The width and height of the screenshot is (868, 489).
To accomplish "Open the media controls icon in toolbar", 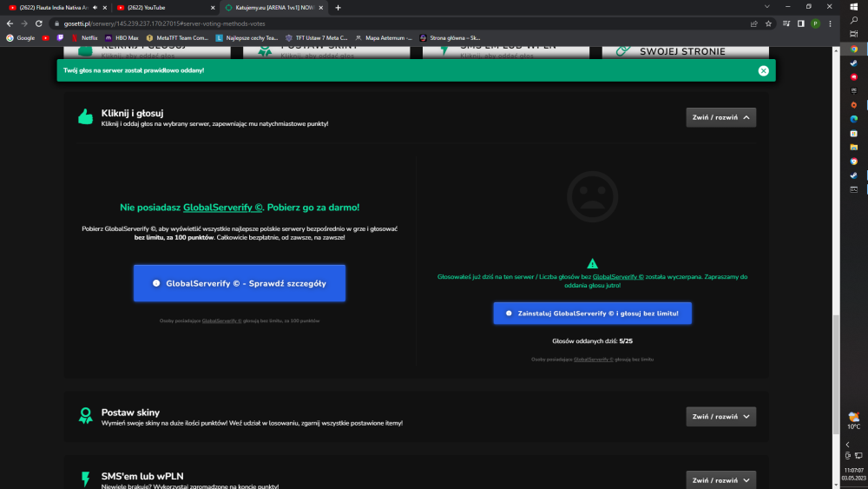I will pyautogui.click(x=786, y=23).
